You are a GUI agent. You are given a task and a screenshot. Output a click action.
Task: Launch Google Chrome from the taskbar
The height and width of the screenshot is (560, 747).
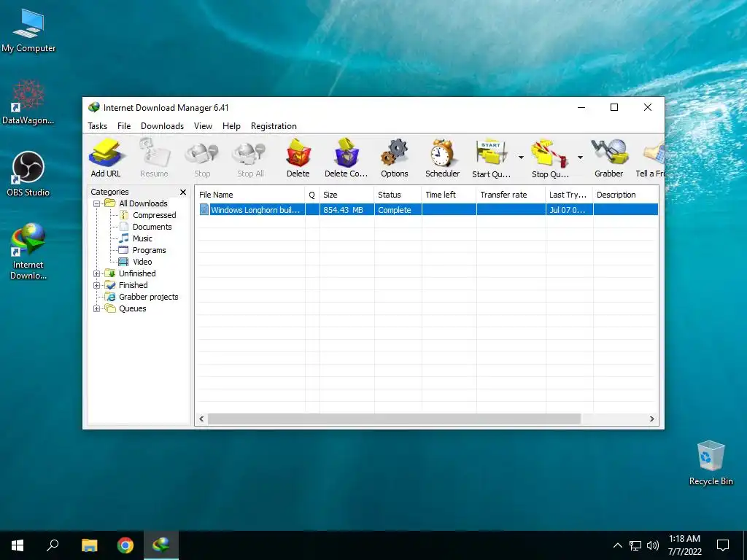125,545
